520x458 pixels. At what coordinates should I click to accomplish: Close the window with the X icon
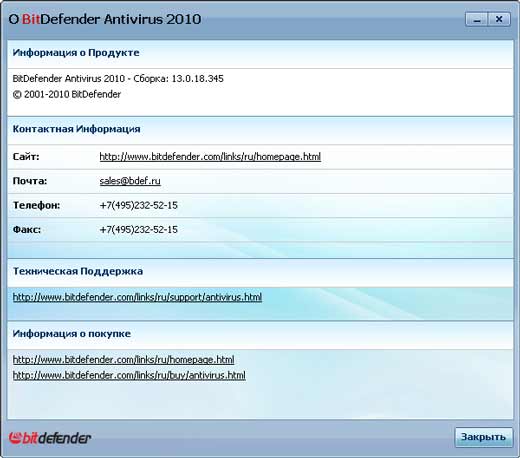pos(499,20)
